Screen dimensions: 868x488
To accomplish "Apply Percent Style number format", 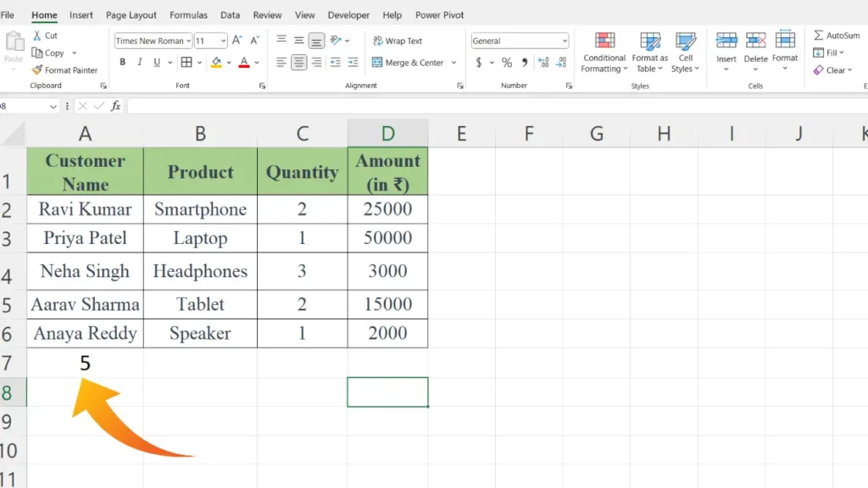I will [x=506, y=63].
